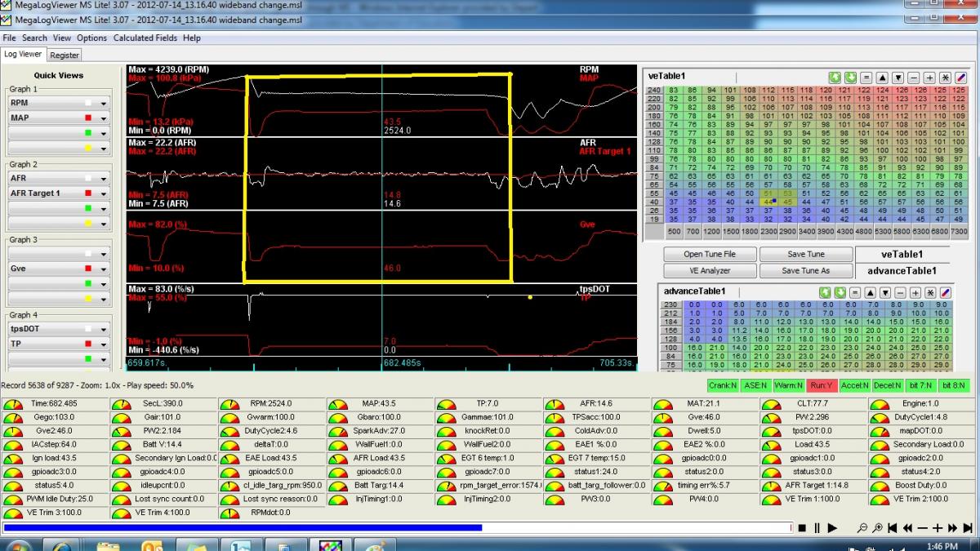Jump to the start of the log

coord(893,528)
